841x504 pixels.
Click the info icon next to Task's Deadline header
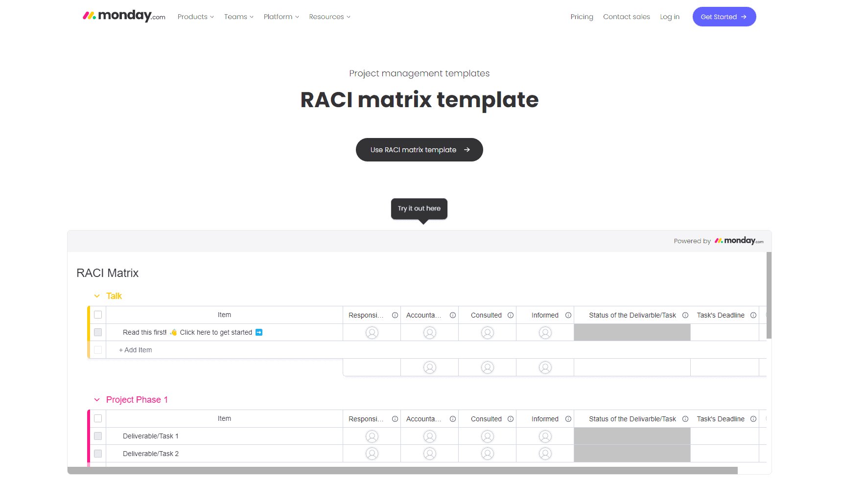[753, 315]
